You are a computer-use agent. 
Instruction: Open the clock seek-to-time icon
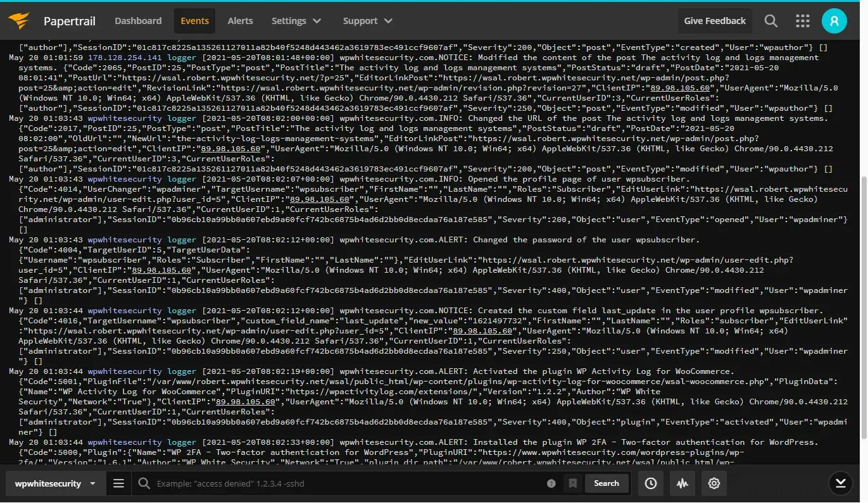click(x=651, y=483)
